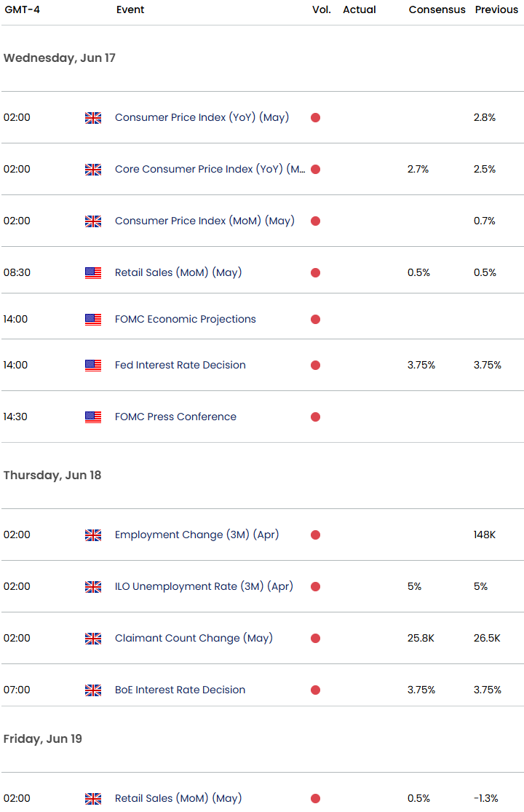The image size is (524, 812).
Task: Click US flag next to FOMC Economic Projections
Action: pyautogui.click(x=93, y=320)
